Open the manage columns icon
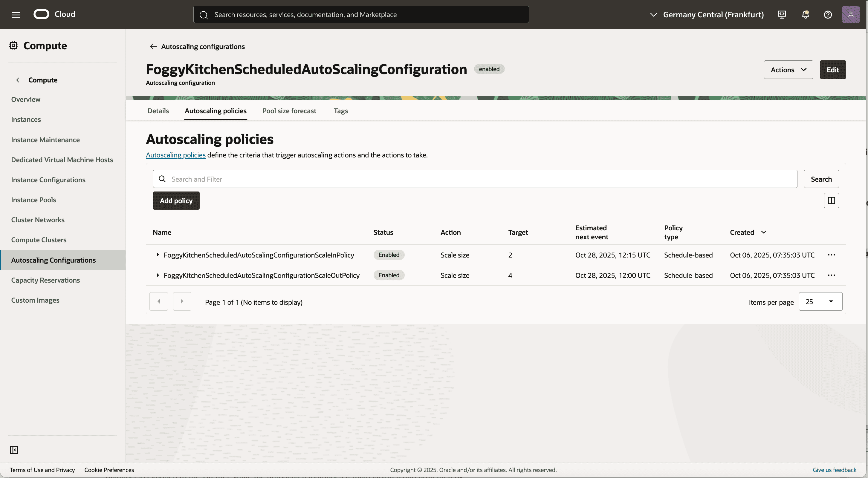The image size is (868, 478). (x=831, y=200)
